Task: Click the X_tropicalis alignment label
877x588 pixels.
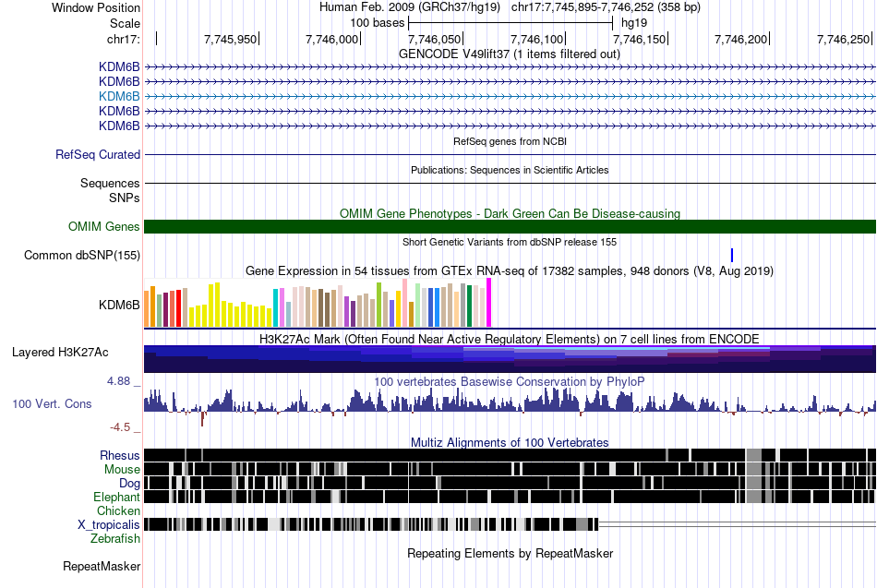Action: tap(109, 525)
